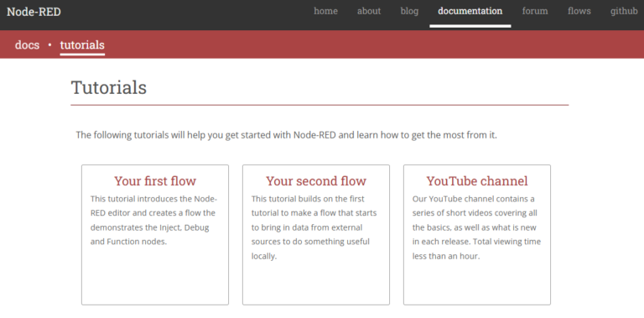Click the tutorials breadcrumb
This screenshot has height=318, width=644.
click(x=82, y=44)
